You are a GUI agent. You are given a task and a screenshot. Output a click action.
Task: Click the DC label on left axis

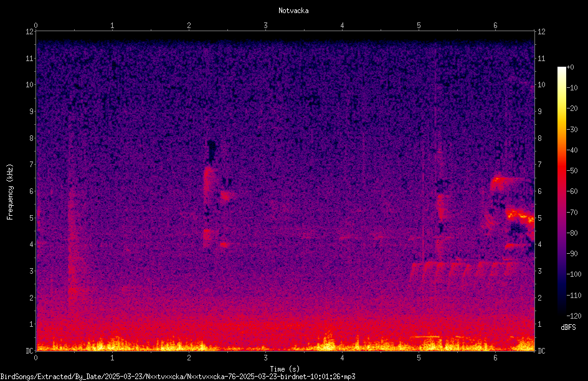click(29, 351)
